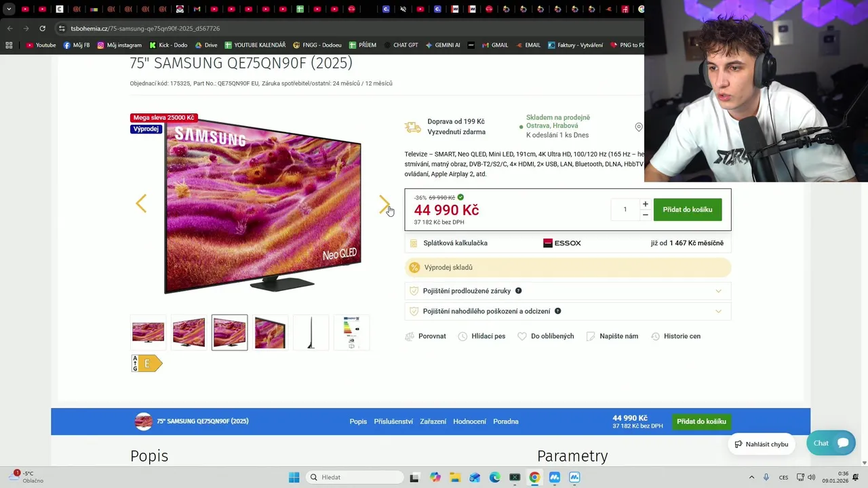Open Splátková kalkulačka
Image resolution: width=868 pixels, height=488 pixels.
click(x=455, y=243)
